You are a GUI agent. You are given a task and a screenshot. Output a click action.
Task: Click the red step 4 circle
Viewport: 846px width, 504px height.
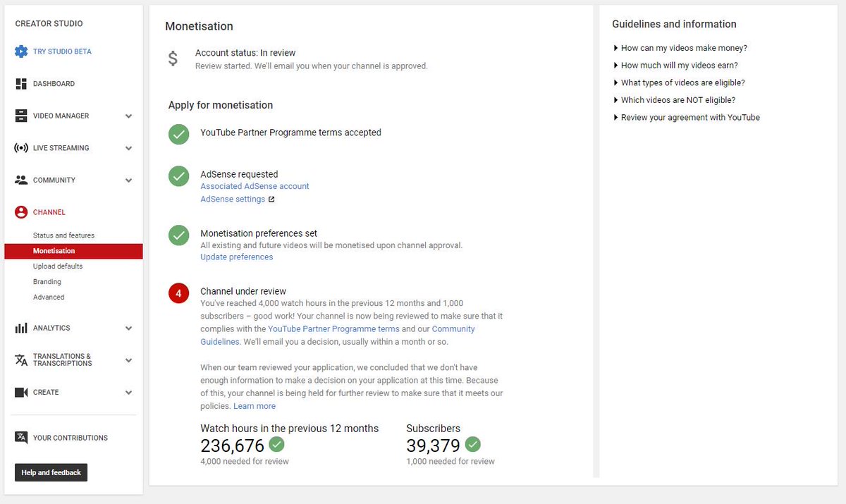[x=179, y=293]
